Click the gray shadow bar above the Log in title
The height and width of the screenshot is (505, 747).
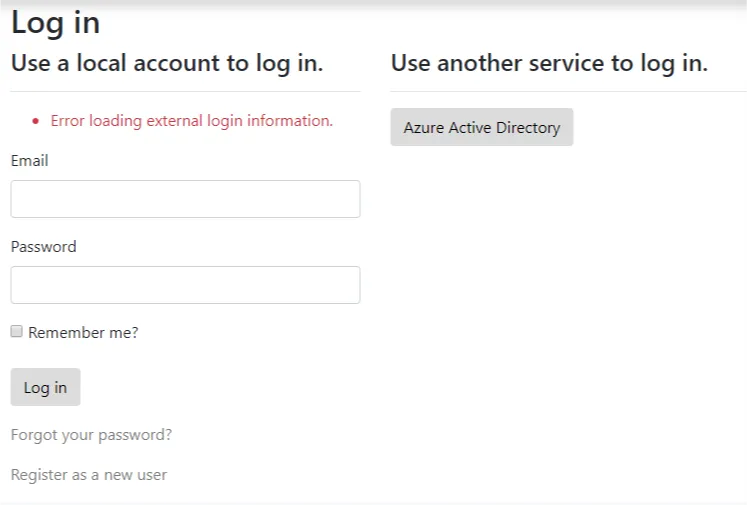tap(373, 3)
